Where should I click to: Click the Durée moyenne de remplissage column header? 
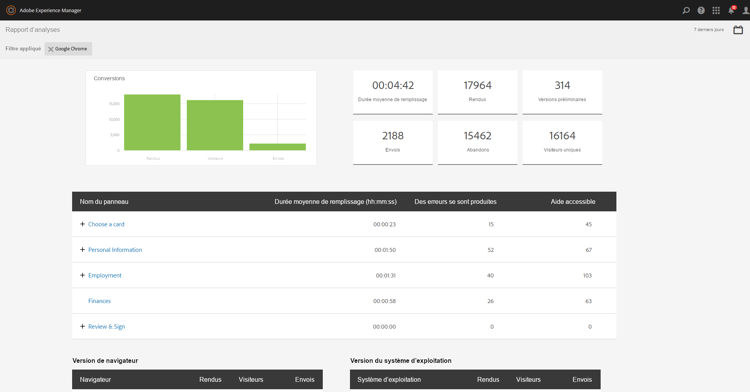[x=335, y=202]
